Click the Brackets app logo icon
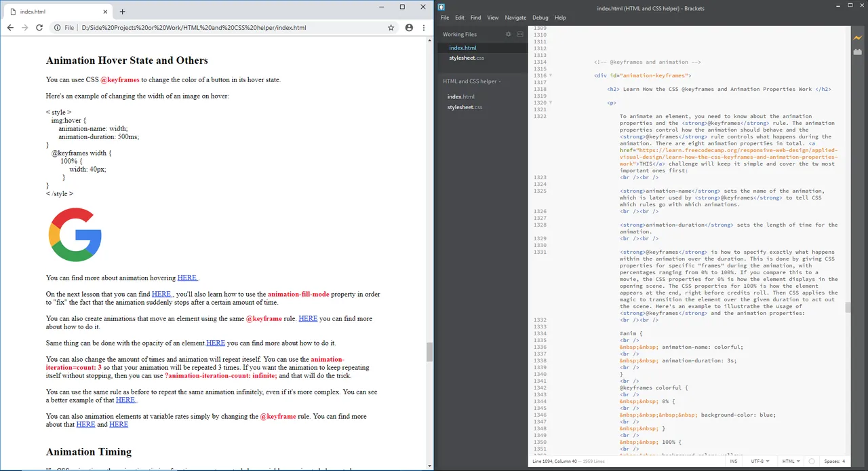 [x=441, y=7]
